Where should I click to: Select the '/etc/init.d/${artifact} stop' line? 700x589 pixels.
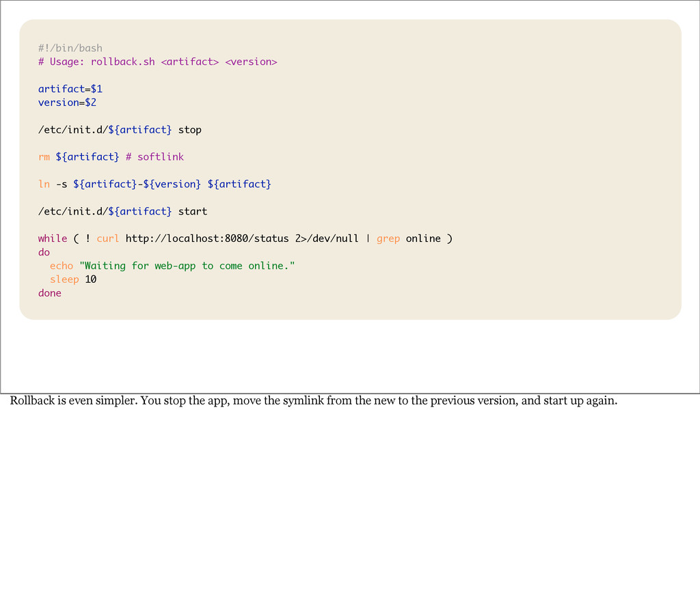[x=120, y=130]
